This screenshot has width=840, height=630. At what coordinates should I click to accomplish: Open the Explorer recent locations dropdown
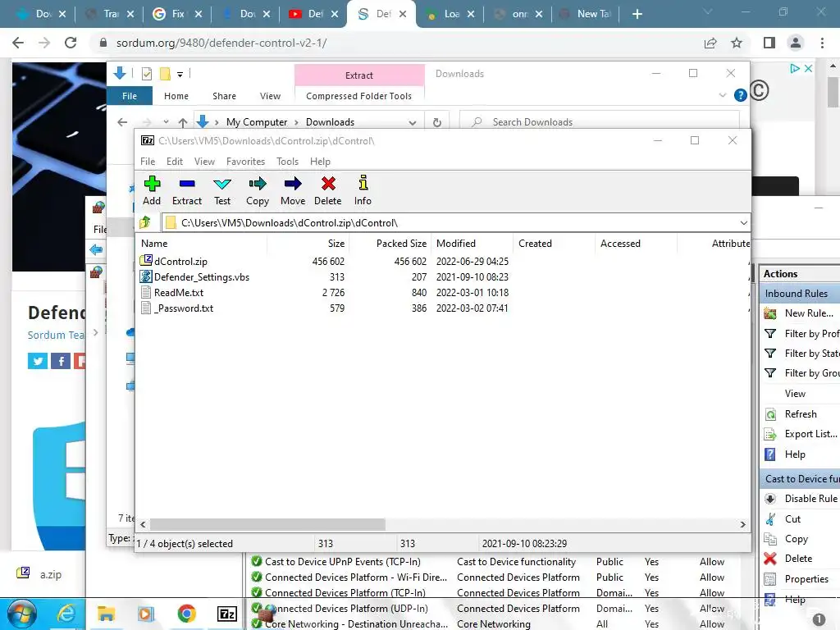tap(166, 122)
